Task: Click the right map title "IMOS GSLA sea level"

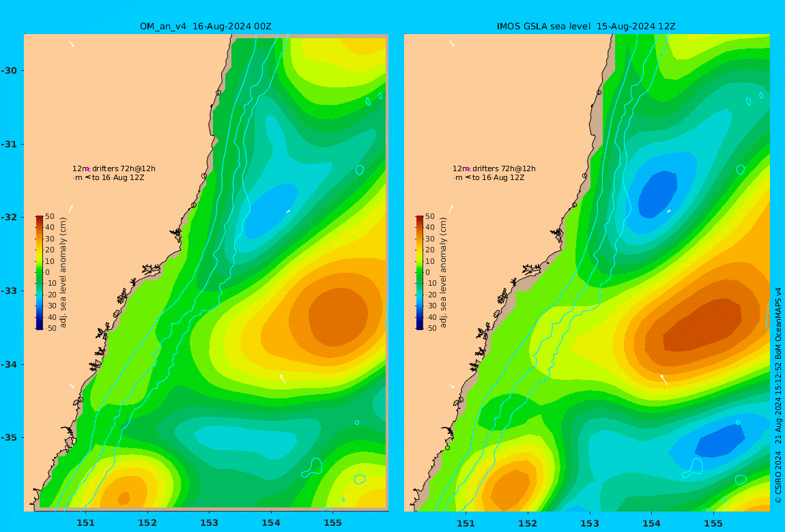Action: click(x=543, y=27)
